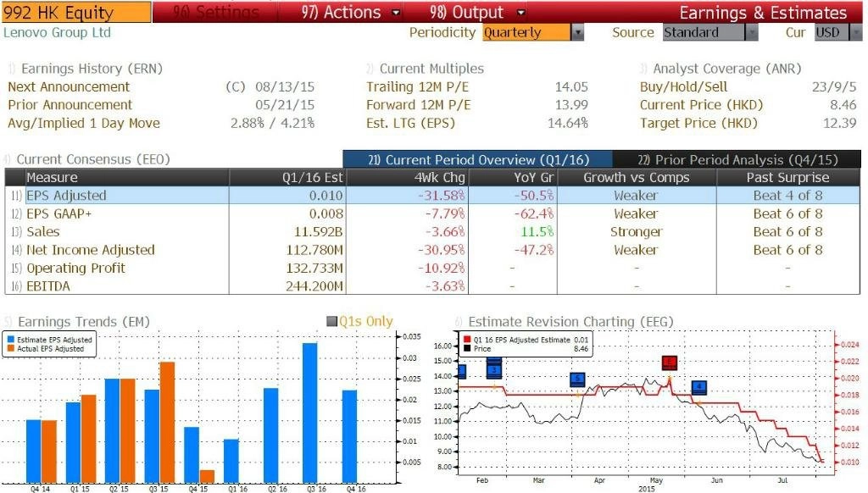
Task: Click Sales estimate value 11.592B
Action: tap(319, 232)
